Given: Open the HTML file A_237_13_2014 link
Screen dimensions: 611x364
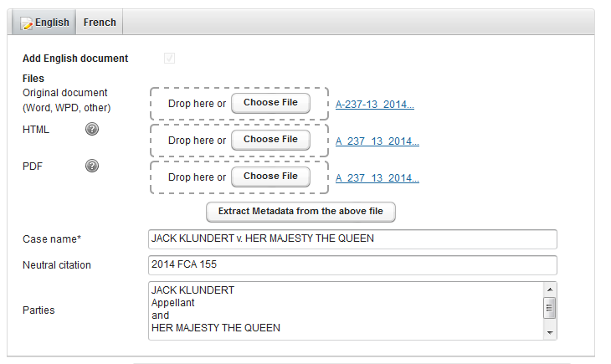Looking at the screenshot, I should (x=377, y=141).
